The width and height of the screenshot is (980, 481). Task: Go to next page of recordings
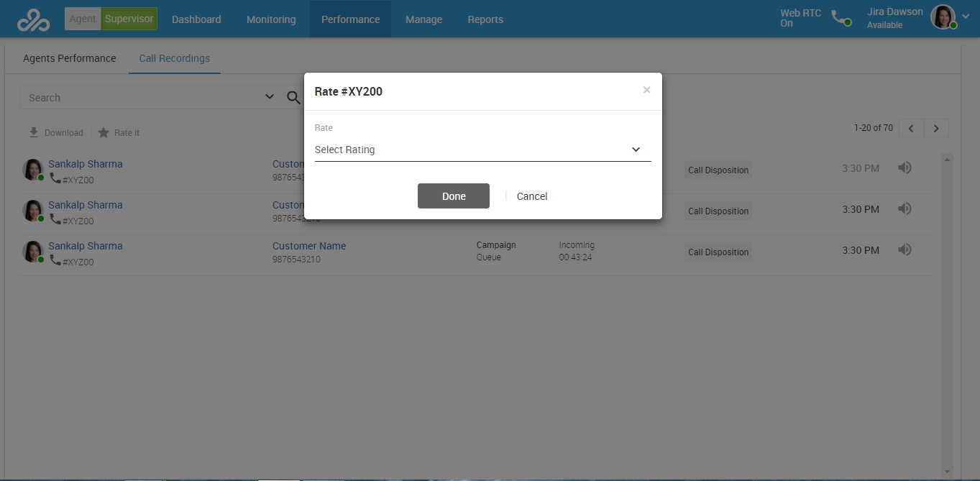click(936, 129)
